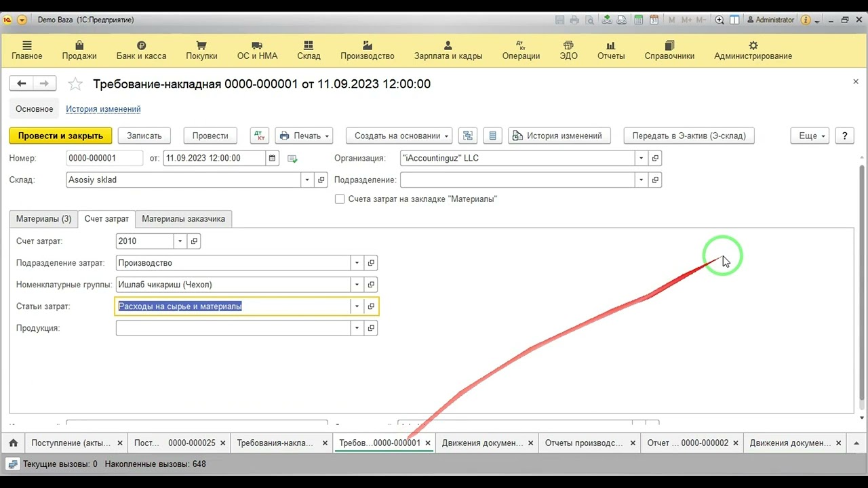Click the forward navigation arrow
Image resolution: width=868 pixels, height=488 pixels.
click(44, 83)
